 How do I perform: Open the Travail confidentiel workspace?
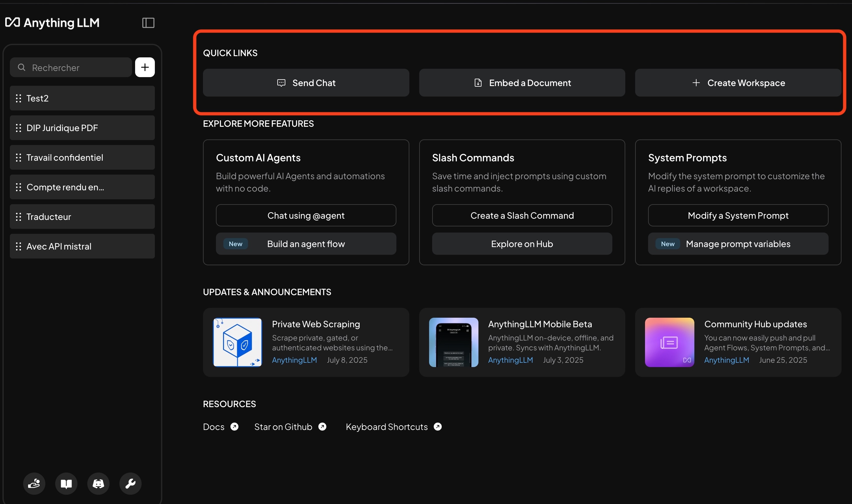pos(82,157)
